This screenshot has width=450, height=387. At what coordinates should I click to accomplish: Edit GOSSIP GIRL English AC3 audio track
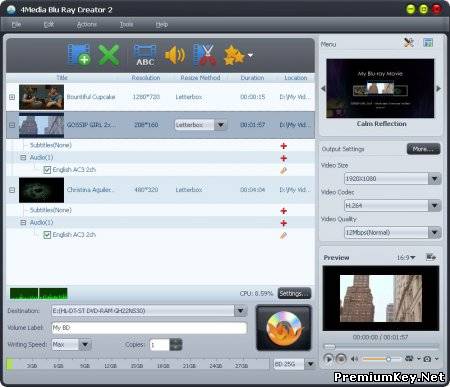click(x=283, y=170)
